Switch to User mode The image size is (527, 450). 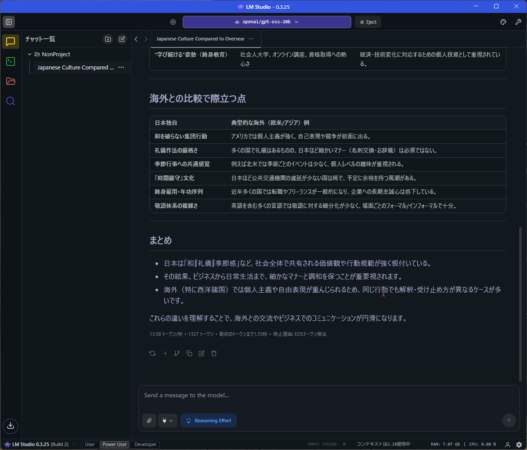(x=90, y=444)
